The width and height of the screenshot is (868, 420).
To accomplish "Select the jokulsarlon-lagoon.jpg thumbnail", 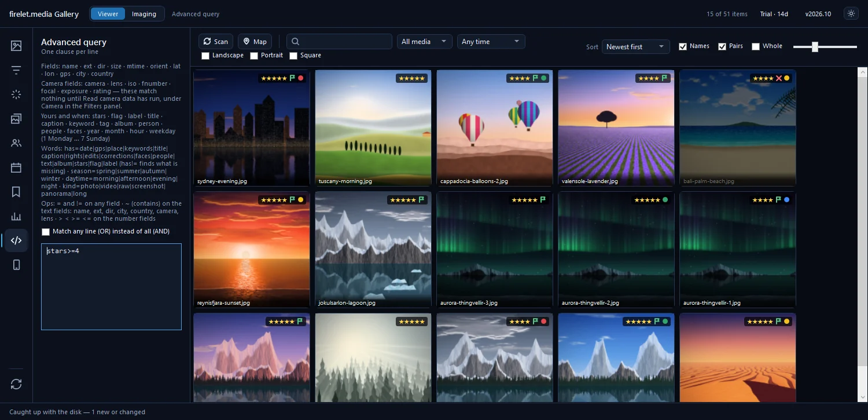I will 373,250.
